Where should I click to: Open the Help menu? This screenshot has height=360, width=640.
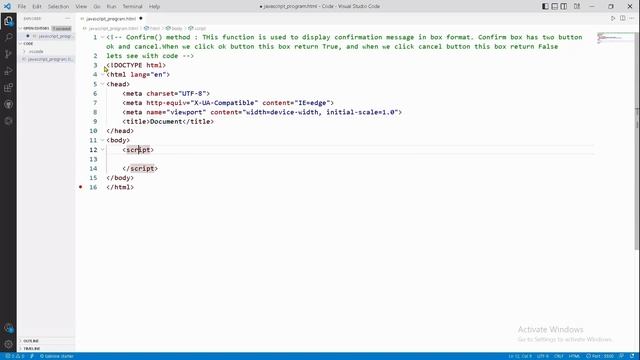(154, 7)
